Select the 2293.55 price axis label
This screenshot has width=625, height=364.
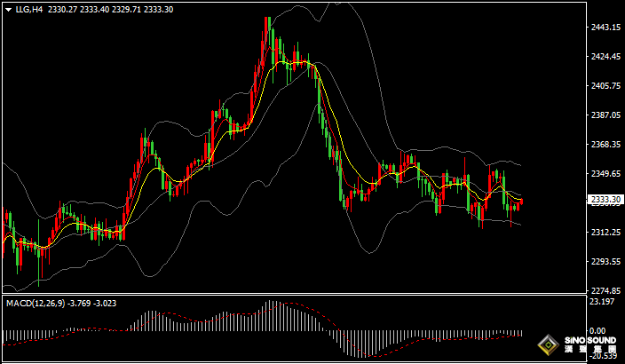[x=604, y=262]
